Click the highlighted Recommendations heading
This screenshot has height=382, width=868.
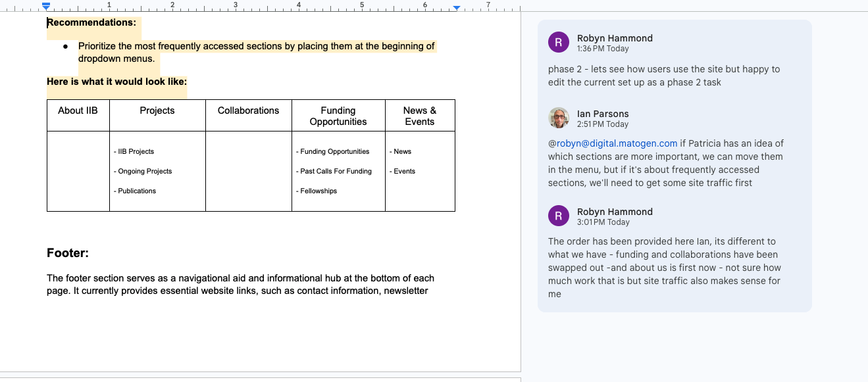[x=91, y=22]
